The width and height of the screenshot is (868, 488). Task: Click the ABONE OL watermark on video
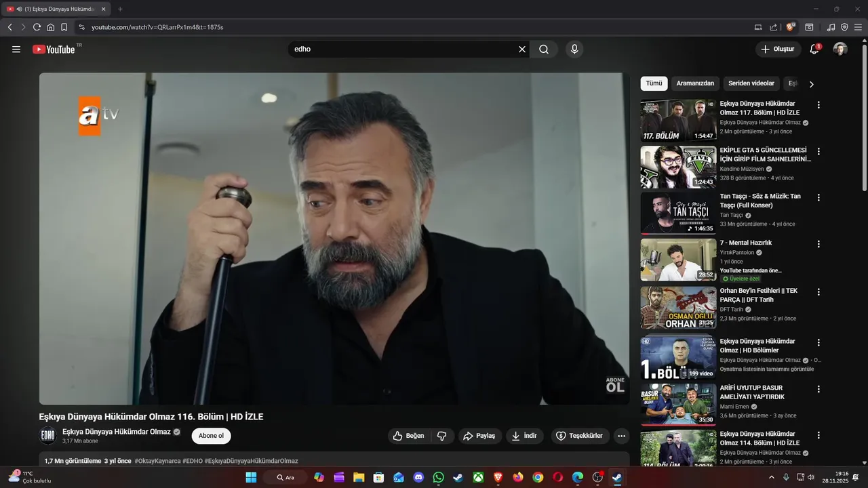click(x=615, y=384)
